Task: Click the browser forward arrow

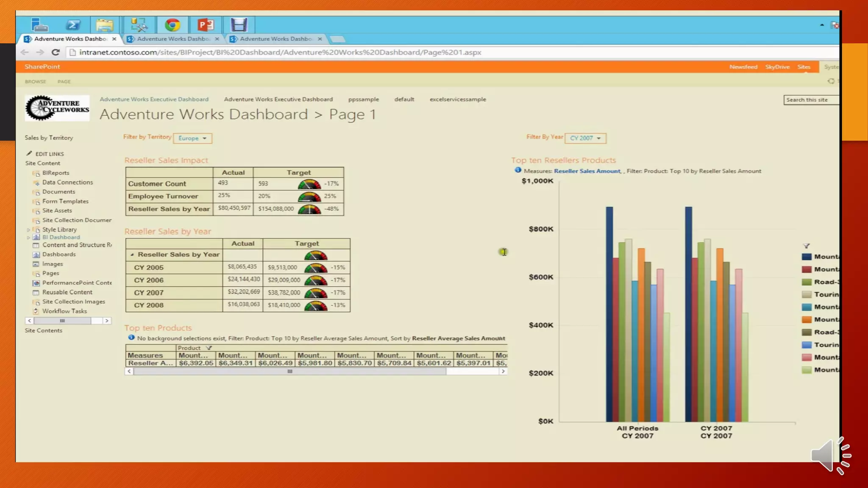Action: pos(40,52)
